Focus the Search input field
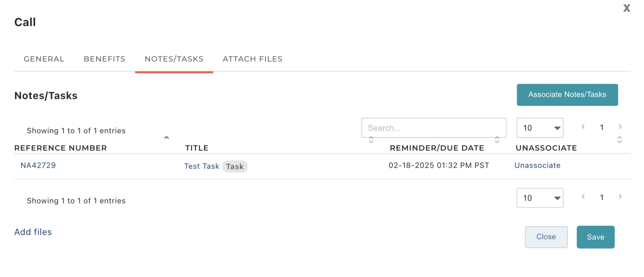 434,128
